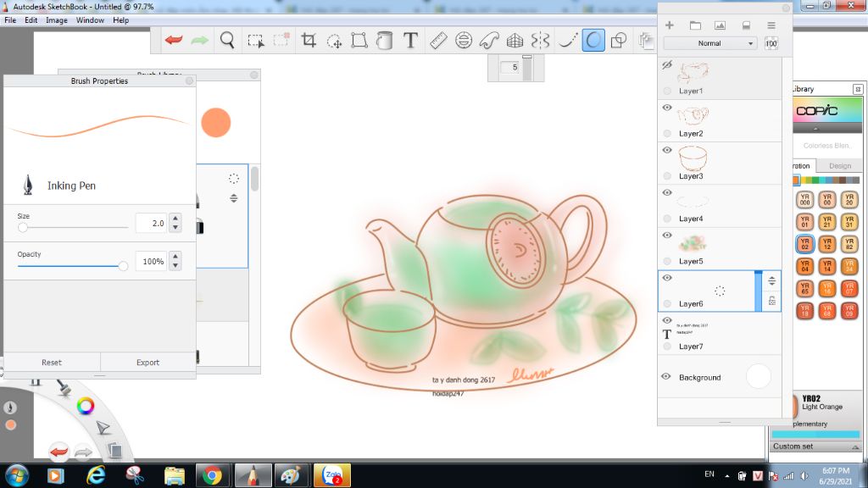Screen dimensions: 868x488
Task: Toggle the Symmetry tool
Action: pyautogui.click(x=540, y=40)
